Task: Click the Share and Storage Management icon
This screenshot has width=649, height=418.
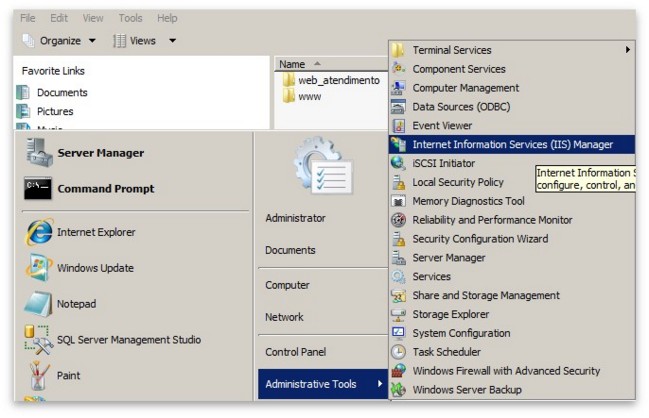Action: pyautogui.click(x=398, y=295)
